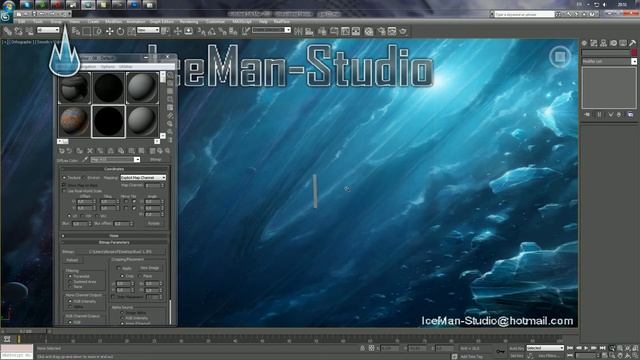Click the ViewCube in viewport corner
The width and height of the screenshot is (640, 360).
(x=560, y=57)
